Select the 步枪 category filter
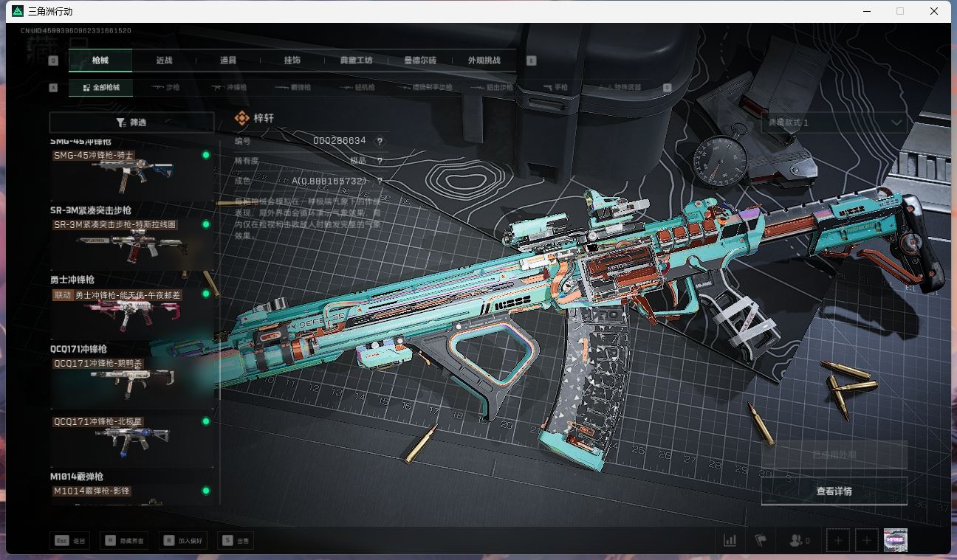Viewport: 957px width, 560px height. 165,88
